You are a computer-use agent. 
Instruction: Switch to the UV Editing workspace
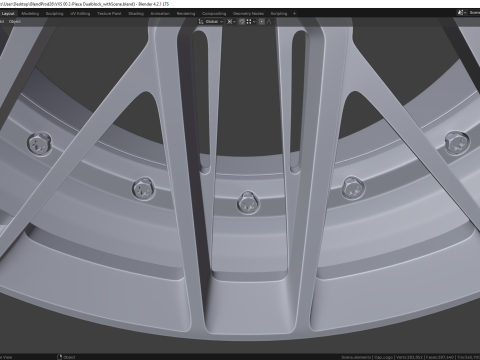point(80,14)
